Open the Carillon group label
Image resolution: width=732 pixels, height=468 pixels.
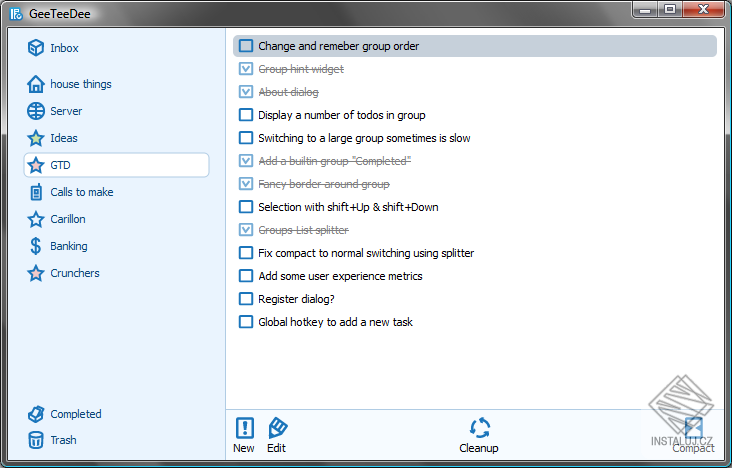coord(68,219)
